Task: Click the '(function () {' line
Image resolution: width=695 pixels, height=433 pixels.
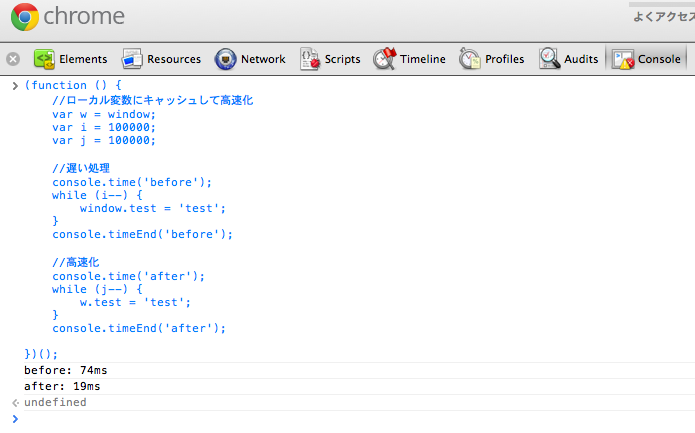Action: 73,85
